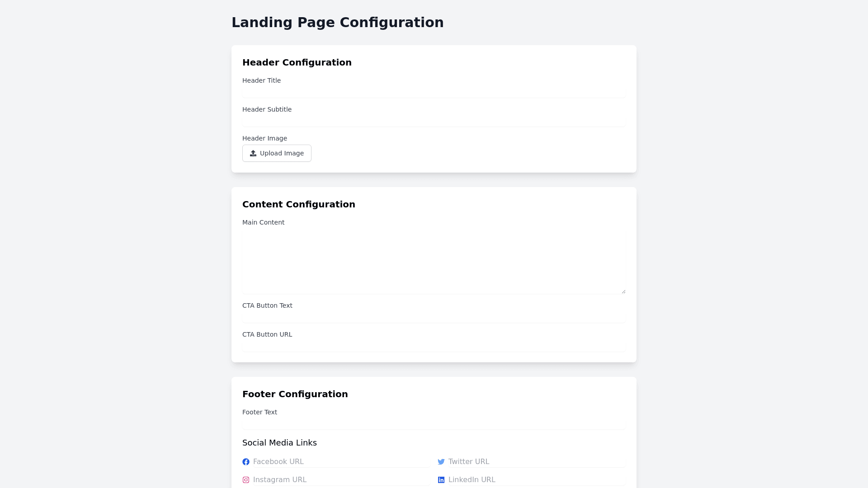Click the Instagram logo icon
This screenshot has width=868, height=488.
pyautogui.click(x=246, y=480)
